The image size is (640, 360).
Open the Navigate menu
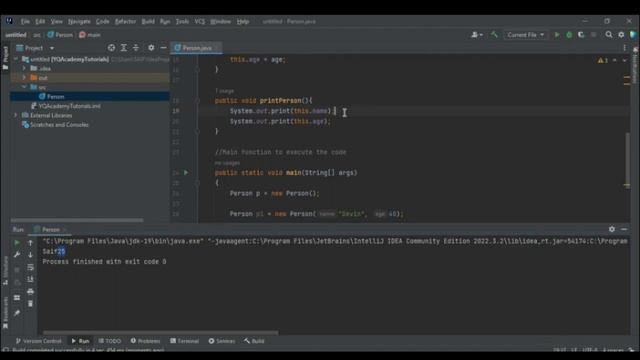point(79,21)
